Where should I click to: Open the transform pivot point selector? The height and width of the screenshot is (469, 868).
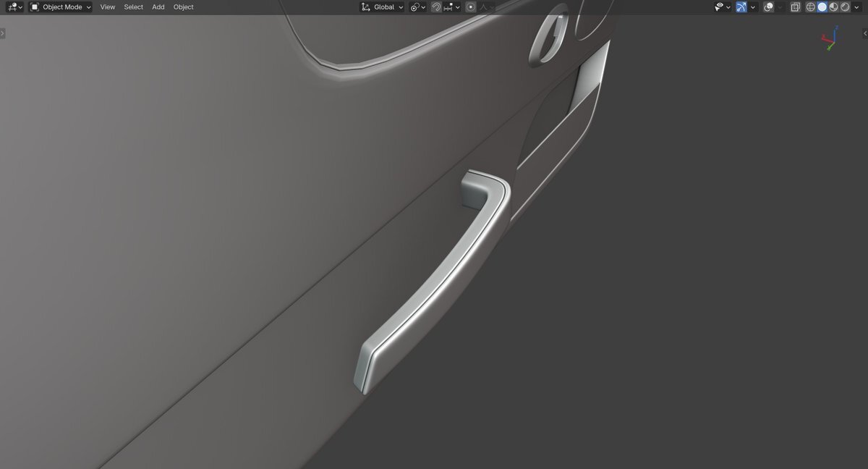[417, 7]
